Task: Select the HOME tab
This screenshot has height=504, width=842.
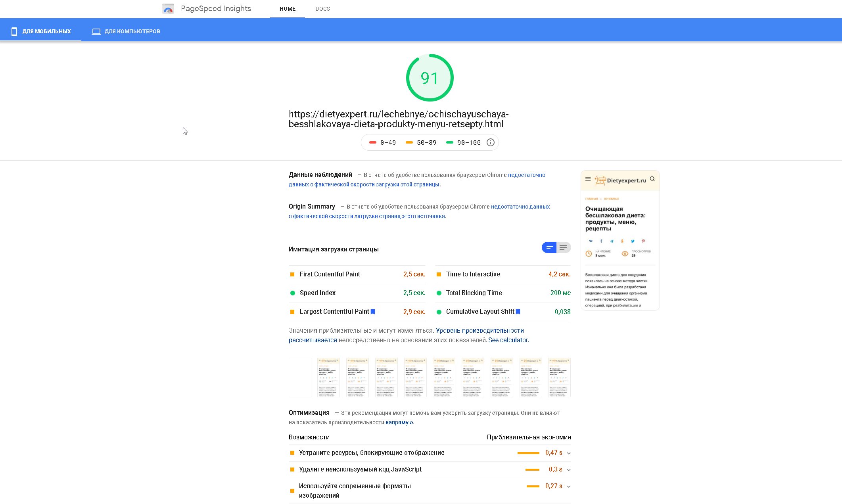Action: [x=287, y=9]
